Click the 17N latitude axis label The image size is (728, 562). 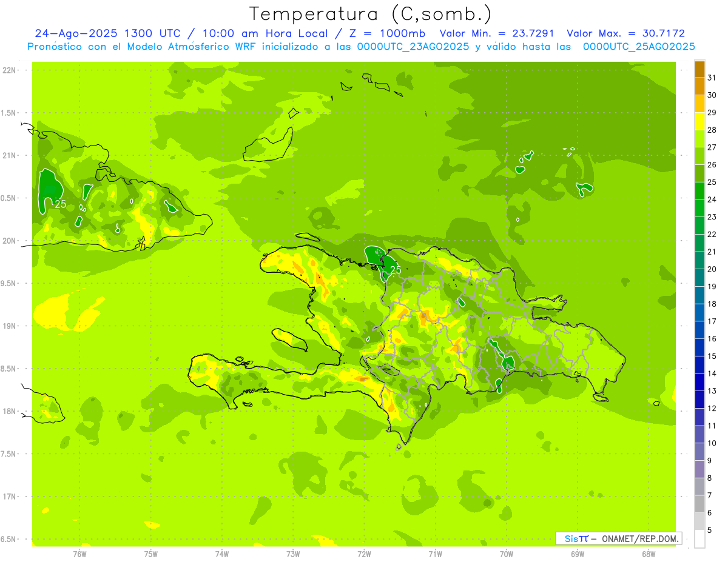pyautogui.click(x=10, y=497)
